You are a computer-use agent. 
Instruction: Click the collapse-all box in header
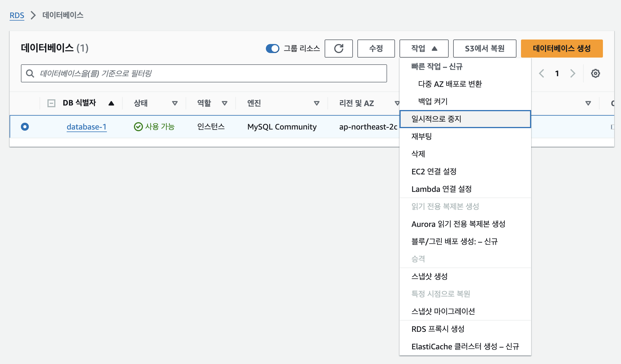[x=51, y=103]
